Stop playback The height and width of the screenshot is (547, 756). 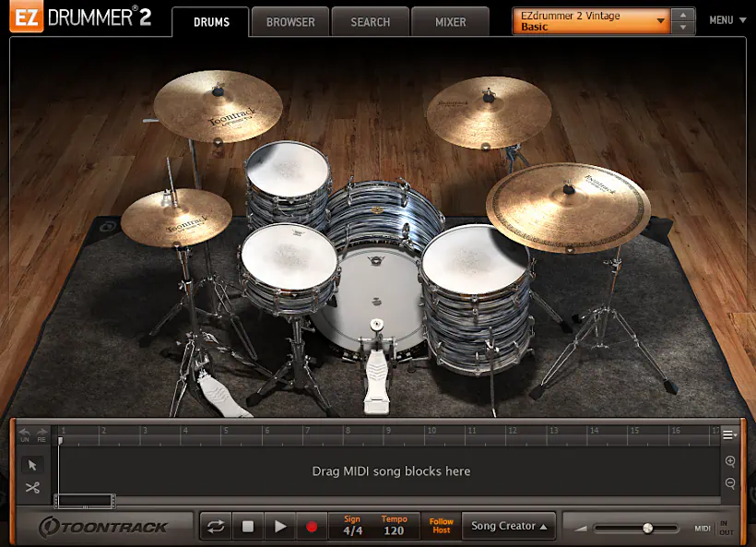click(248, 527)
